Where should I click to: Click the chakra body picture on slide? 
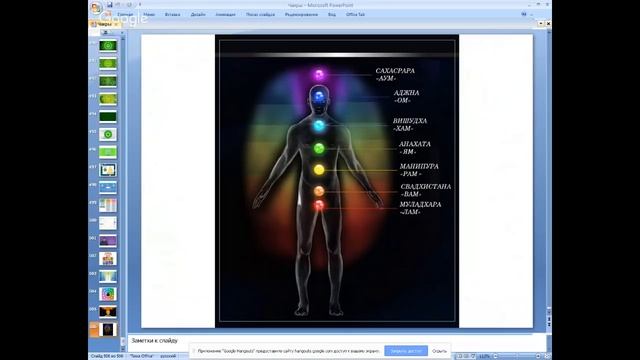point(337,181)
